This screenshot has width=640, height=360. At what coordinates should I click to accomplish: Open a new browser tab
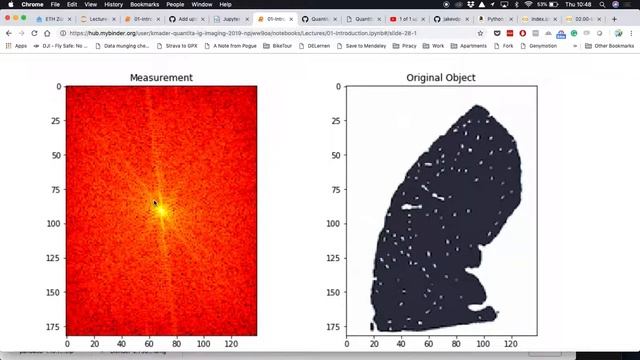(614, 19)
